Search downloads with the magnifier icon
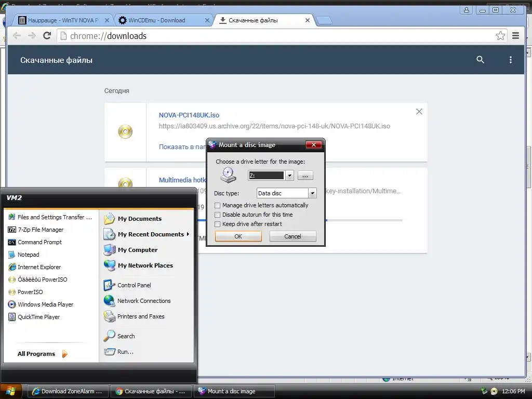 pyautogui.click(x=480, y=60)
